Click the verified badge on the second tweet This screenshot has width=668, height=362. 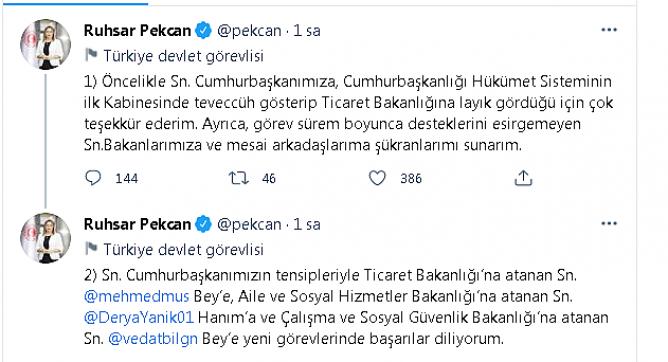tap(204, 224)
